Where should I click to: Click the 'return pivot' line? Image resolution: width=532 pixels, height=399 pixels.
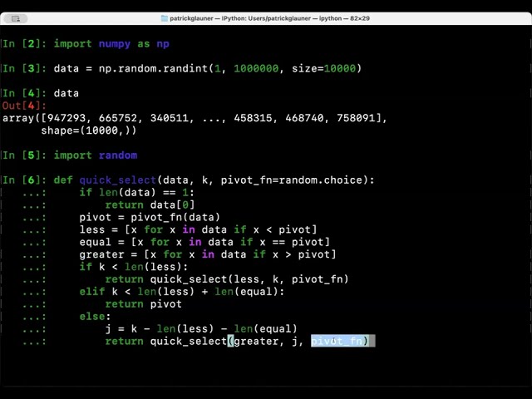click(x=143, y=304)
